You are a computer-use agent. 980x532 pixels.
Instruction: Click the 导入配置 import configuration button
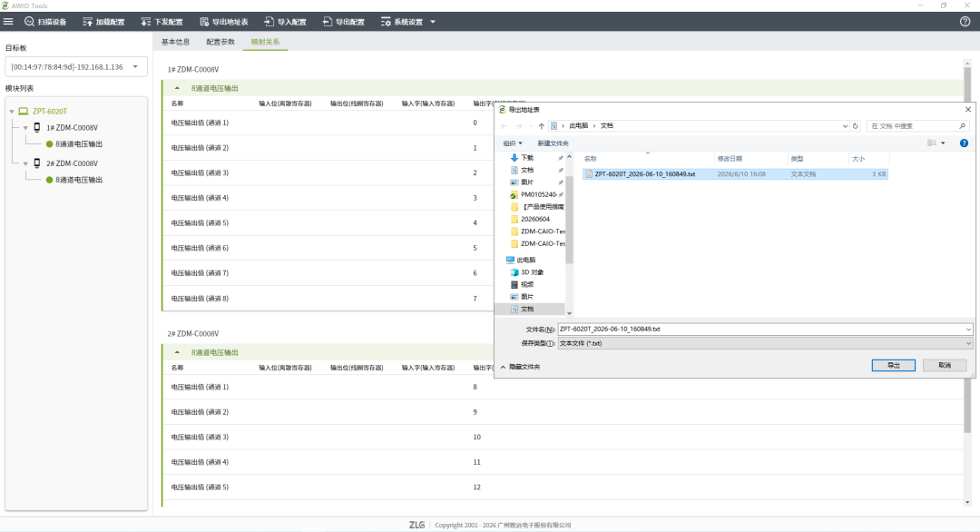pyautogui.click(x=285, y=22)
